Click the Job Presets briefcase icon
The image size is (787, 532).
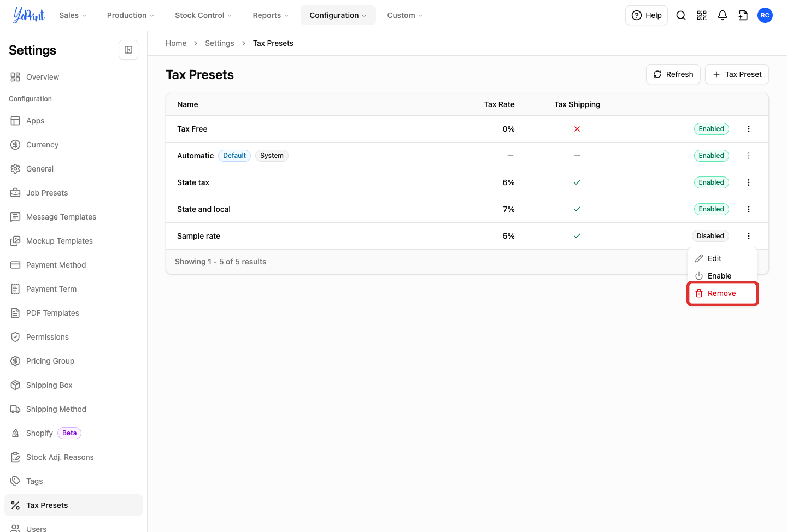coord(15,193)
